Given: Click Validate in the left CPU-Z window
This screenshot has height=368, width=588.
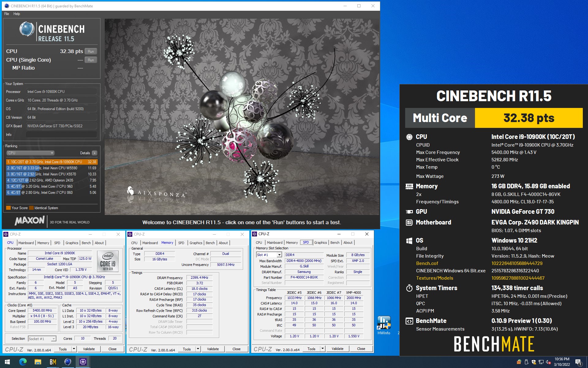Looking at the screenshot, I should pos(89,349).
